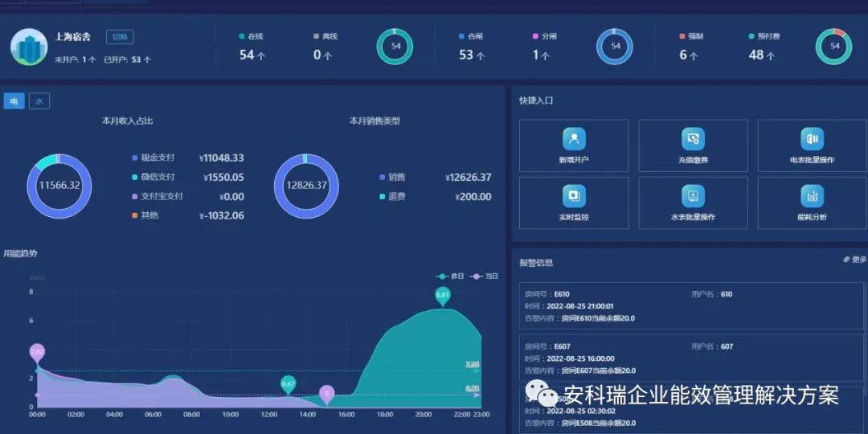868x434 pixels.
Task: Click the ¥12626.37 sales value
Action: (468, 178)
